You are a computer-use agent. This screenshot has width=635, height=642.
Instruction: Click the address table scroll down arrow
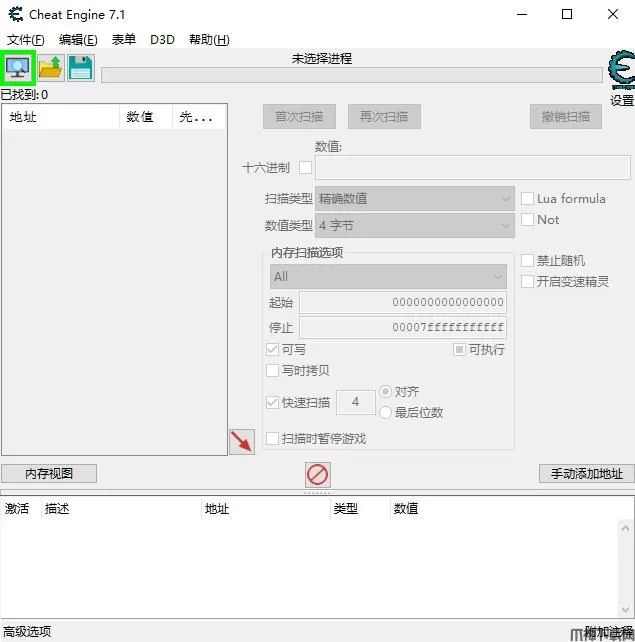pos(625,610)
